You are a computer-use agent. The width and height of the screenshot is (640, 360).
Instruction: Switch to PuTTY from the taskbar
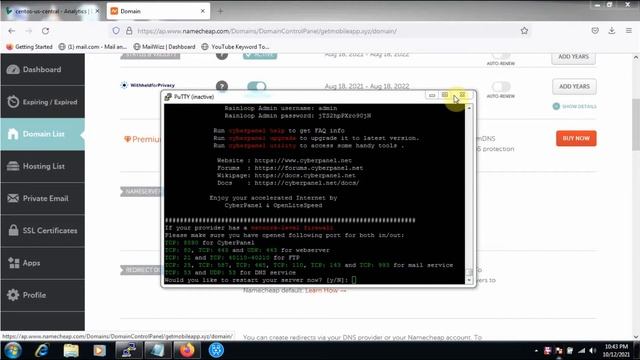pos(129,351)
